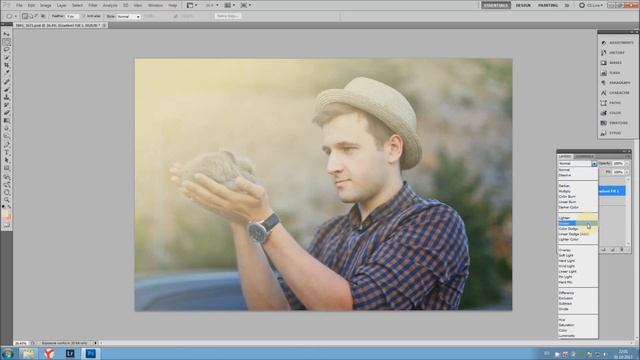Select the Move tool
The width and height of the screenshot is (640, 360).
pyautogui.click(x=7, y=34)
